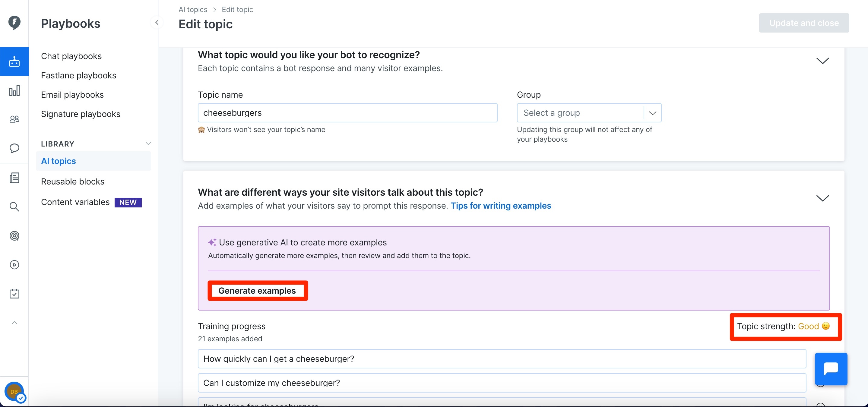Click the Drift logo icon

14,23
